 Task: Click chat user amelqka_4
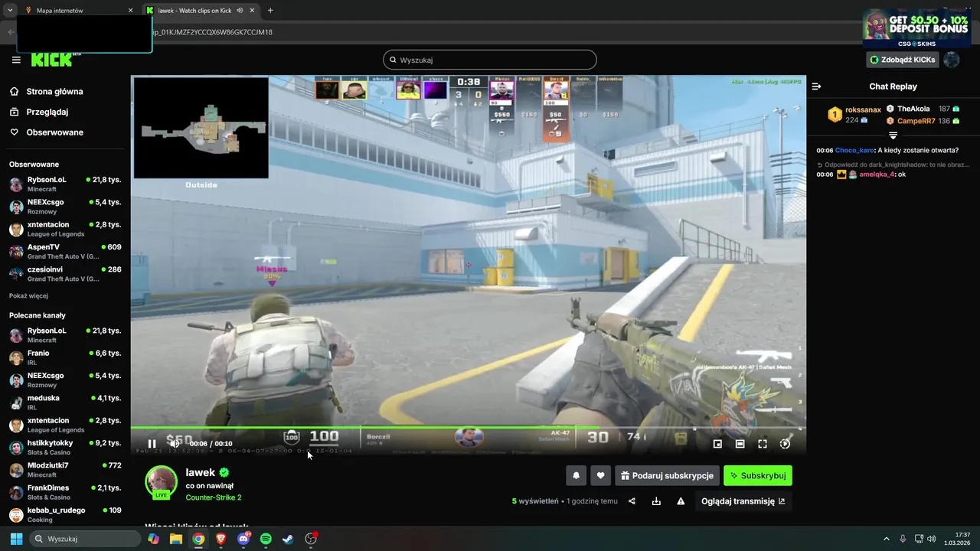click(x=877, y=174)
